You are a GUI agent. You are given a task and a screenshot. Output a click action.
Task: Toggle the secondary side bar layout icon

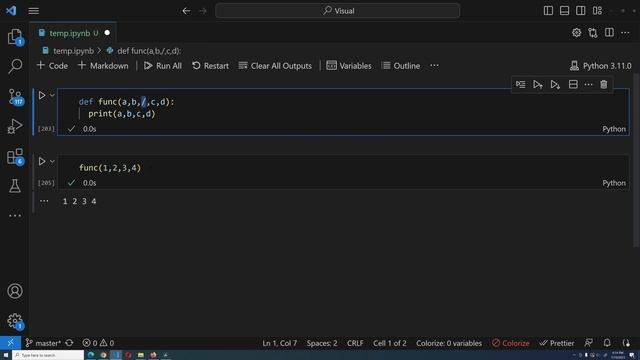(581, 11)
